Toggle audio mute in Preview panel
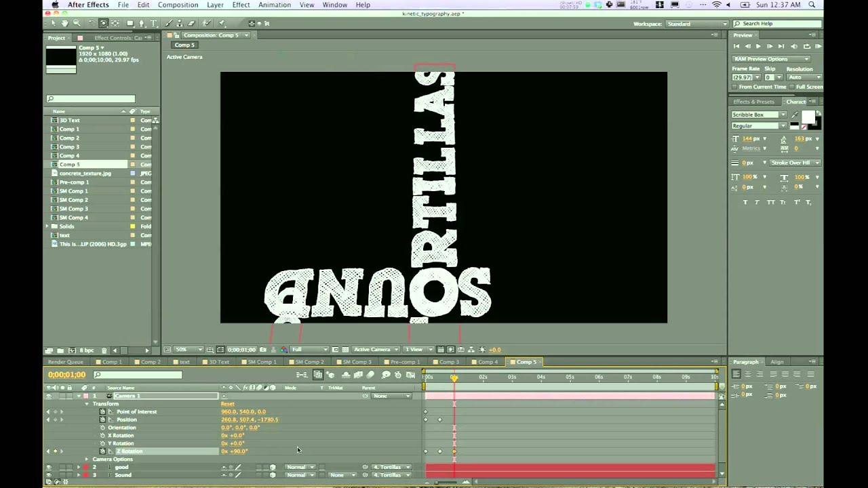This screenshot has width=868, height=488. coord(794,46)
